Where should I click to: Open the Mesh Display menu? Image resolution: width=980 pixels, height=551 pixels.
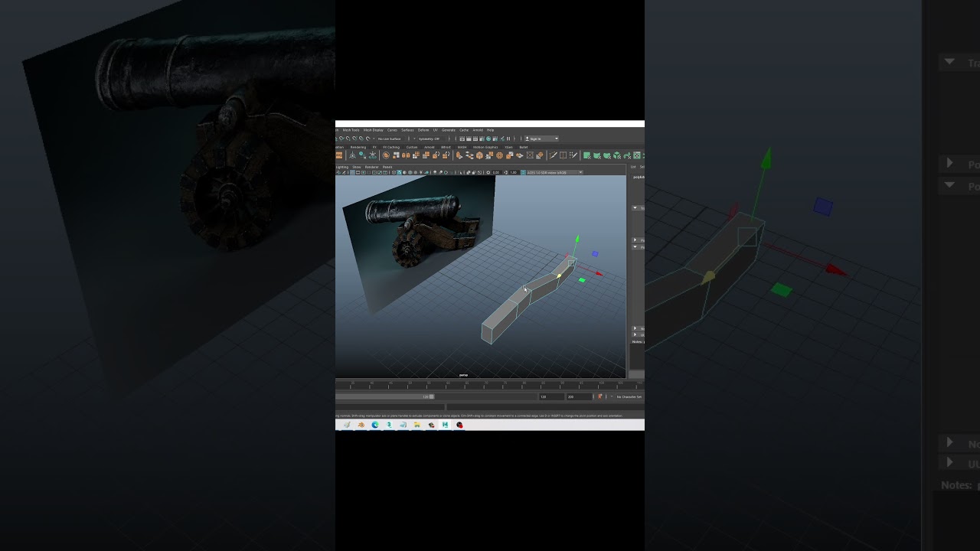[373, 130]
